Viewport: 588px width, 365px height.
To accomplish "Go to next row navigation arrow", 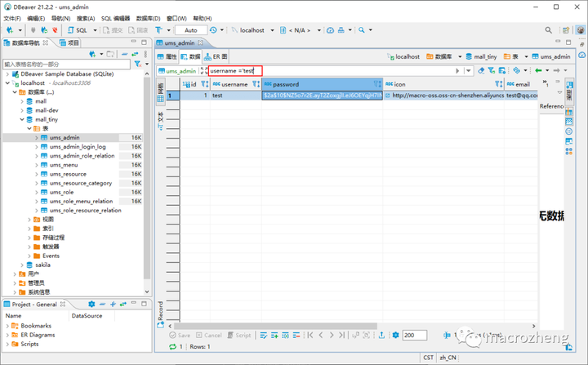I will click(331, 335).
